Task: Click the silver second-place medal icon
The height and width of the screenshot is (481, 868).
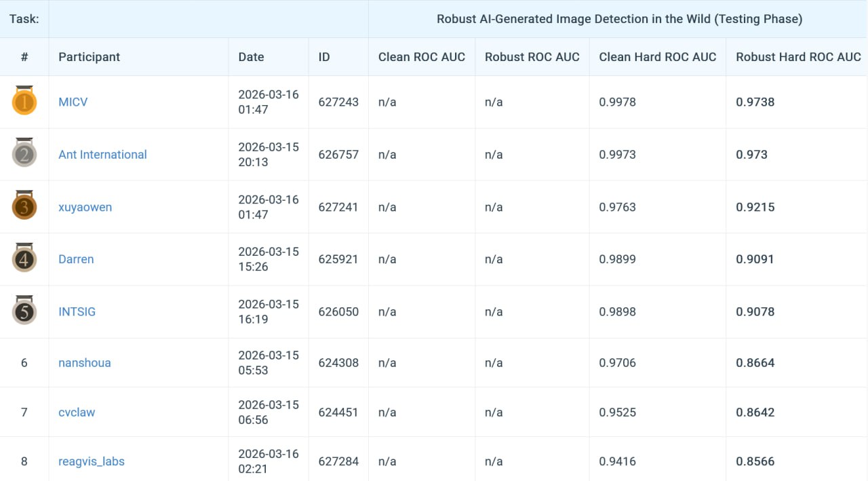Action: (x=24, y=153)
